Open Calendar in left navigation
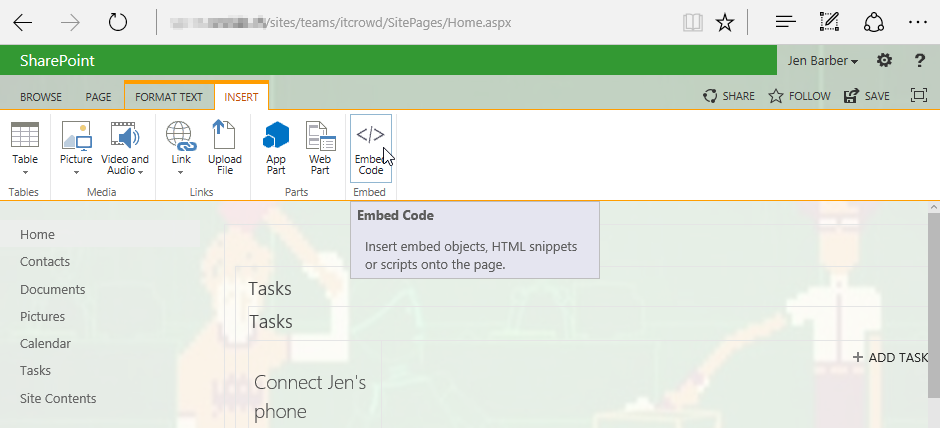This screenshot has width=940, height=428. pos(46,343)
